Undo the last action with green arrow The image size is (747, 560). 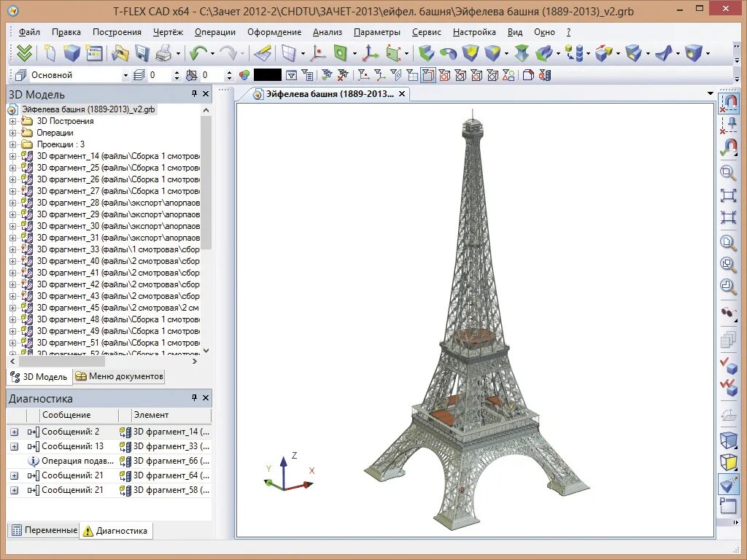point(198,53)
